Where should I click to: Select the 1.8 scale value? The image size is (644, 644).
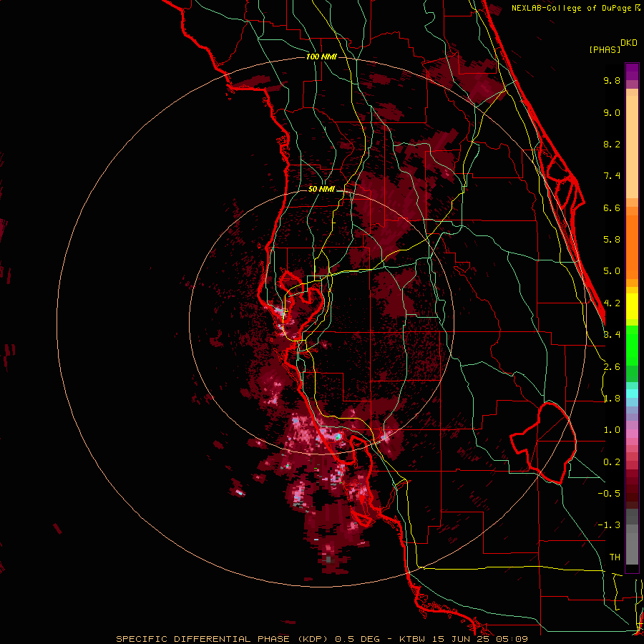pyautogui.click(x=612, y=399)
